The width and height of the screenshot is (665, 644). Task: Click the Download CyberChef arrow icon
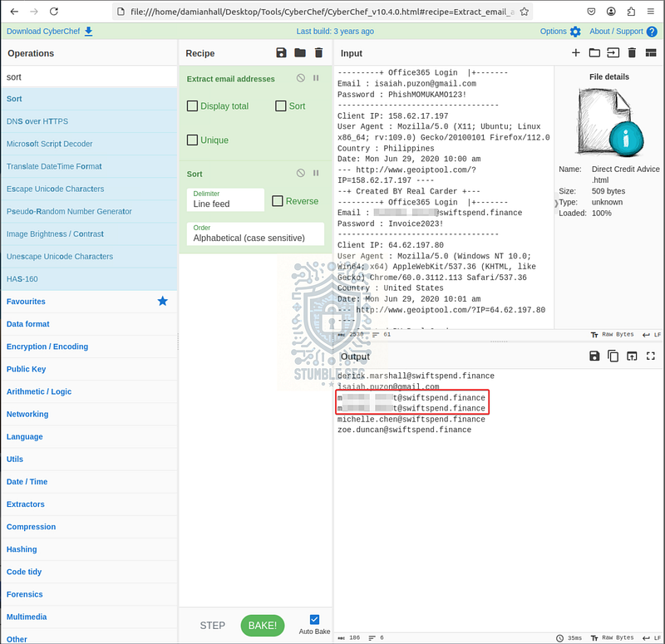(x=89, y=32)
